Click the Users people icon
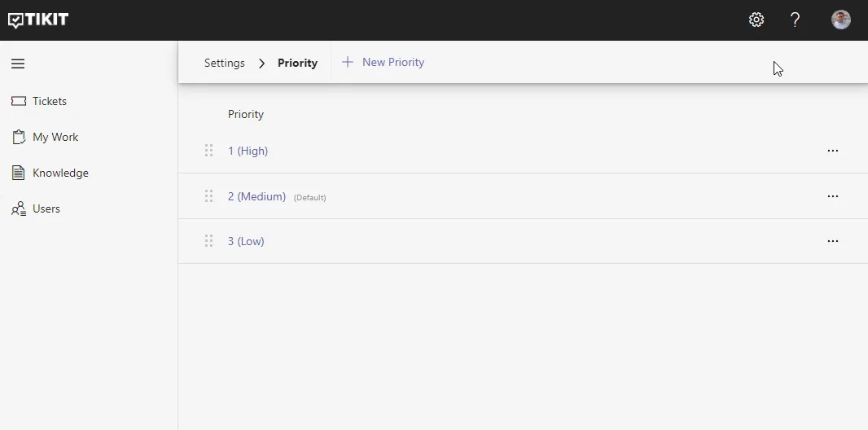Screen dimensions: 868x430 point(19,208)
